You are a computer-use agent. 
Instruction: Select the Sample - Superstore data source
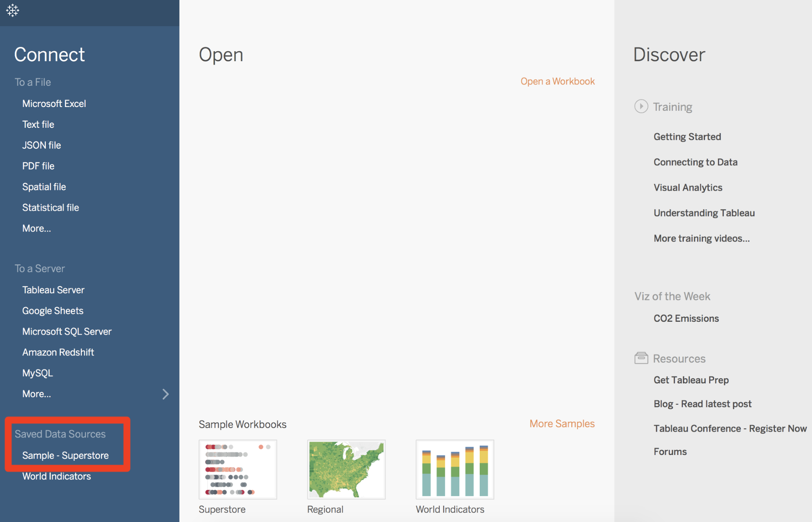click(x=65, y=455)
